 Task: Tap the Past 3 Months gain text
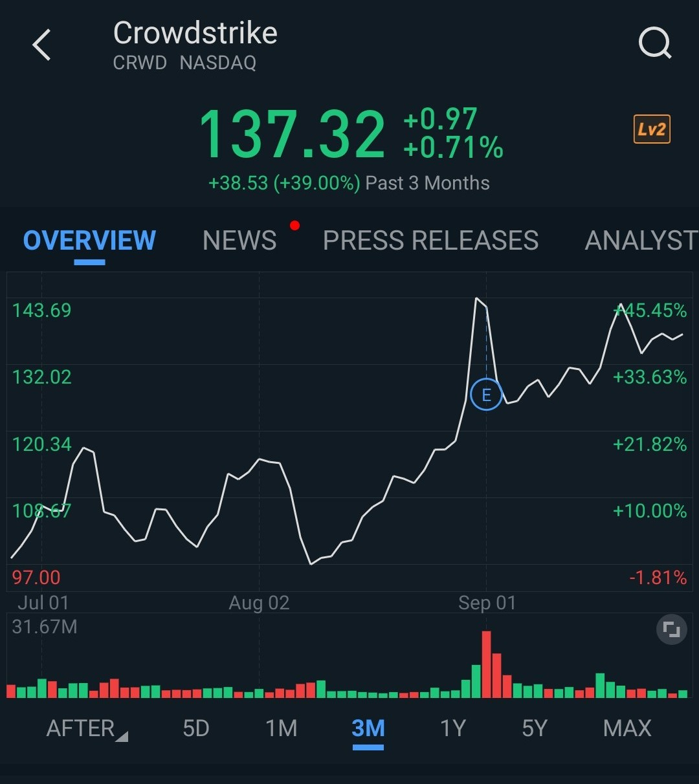(x=348, y=183)
